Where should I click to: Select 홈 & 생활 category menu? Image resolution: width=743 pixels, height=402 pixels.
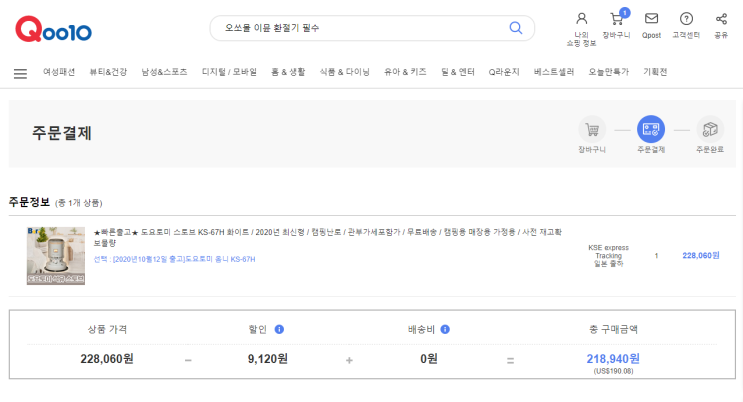click(x=288, y=72)
